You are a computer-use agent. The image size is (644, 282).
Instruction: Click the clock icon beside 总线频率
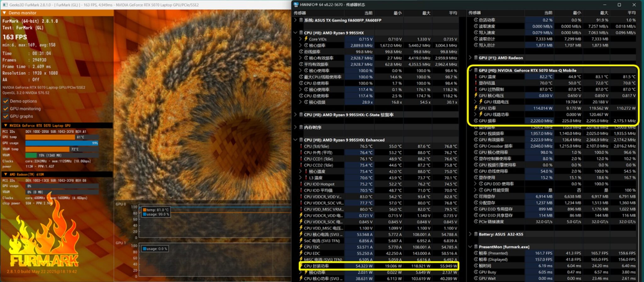coord(301,52)
